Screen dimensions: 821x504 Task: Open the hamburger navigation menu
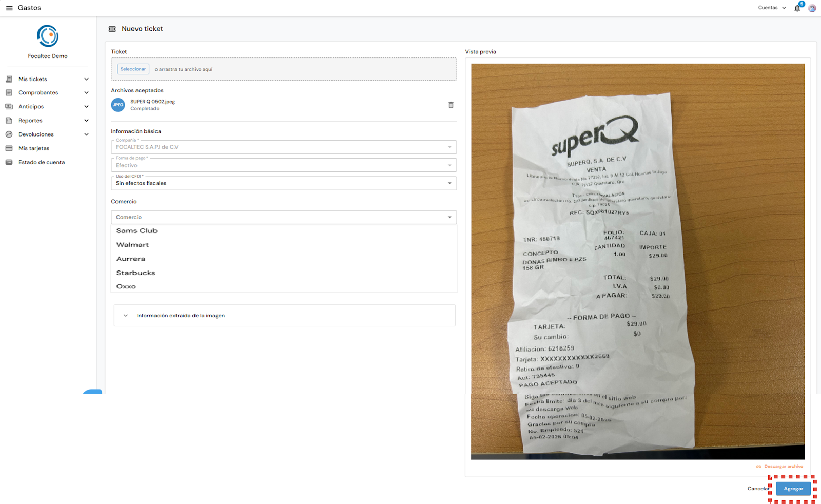tap(9, 8)
